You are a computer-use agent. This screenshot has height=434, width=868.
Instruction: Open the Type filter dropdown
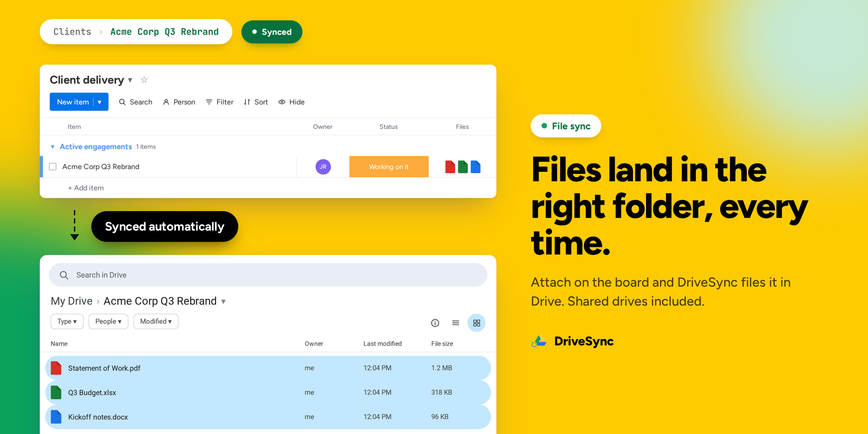coord(67,321)
